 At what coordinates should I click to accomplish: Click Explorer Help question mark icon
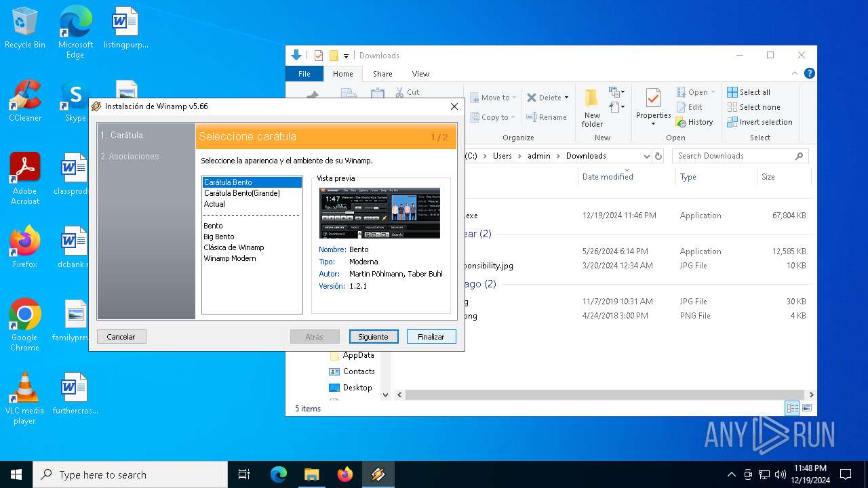click(x=809, y=73)
